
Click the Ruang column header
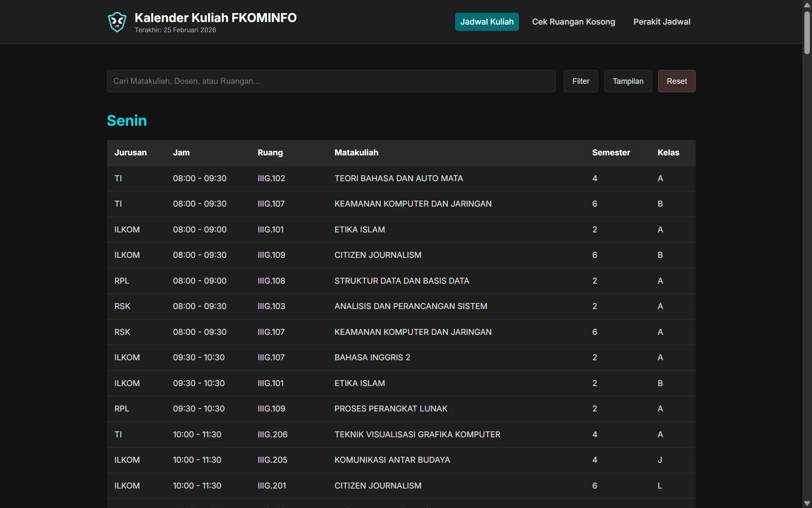[270, 153]
